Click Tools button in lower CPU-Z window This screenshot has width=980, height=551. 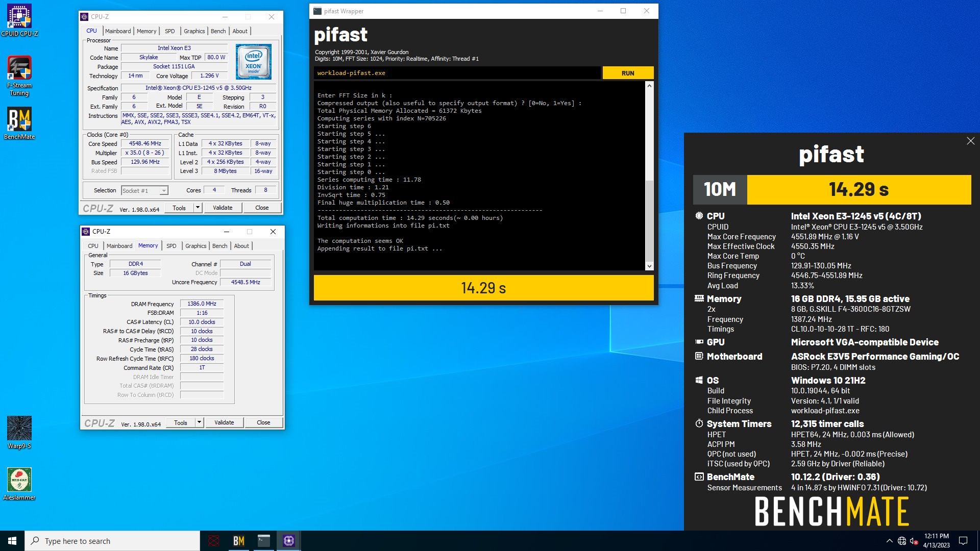(x=181, y=422)
